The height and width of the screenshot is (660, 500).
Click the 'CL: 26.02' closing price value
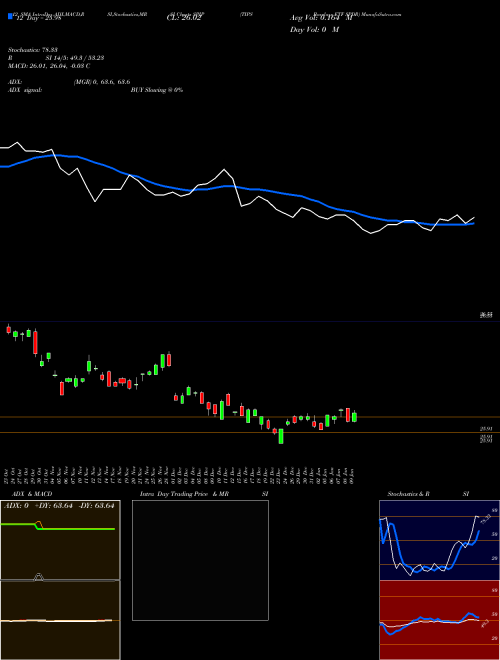tap(183, 18)
